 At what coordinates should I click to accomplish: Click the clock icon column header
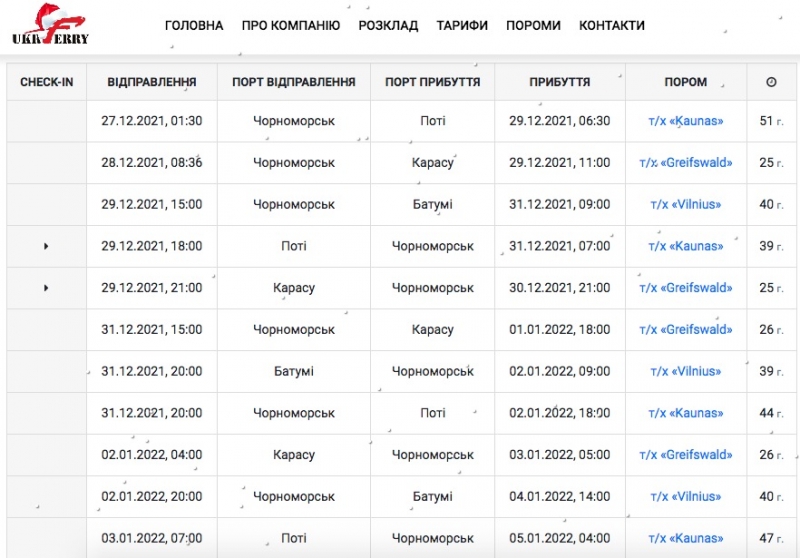(x=771, y=82)
